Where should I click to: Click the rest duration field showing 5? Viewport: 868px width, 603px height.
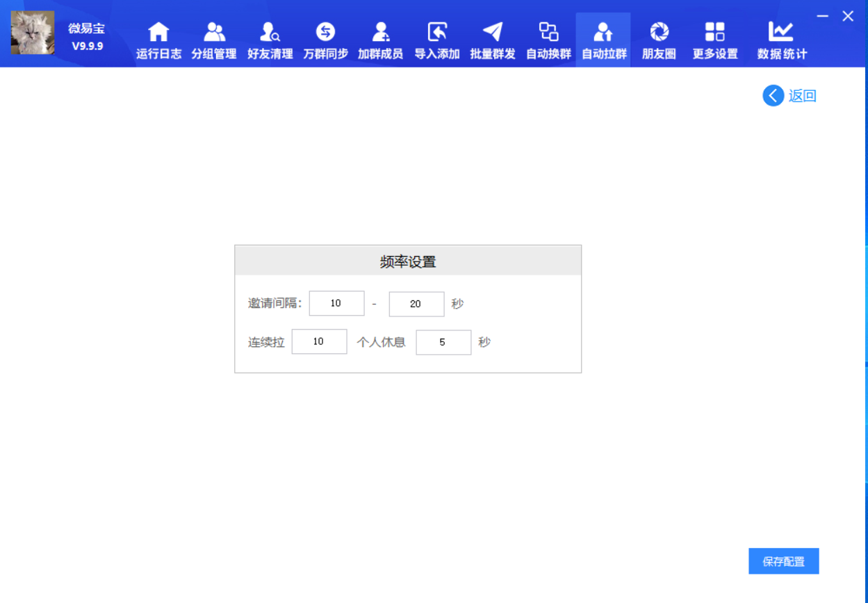pyautogui.click(x=443, y=342)
